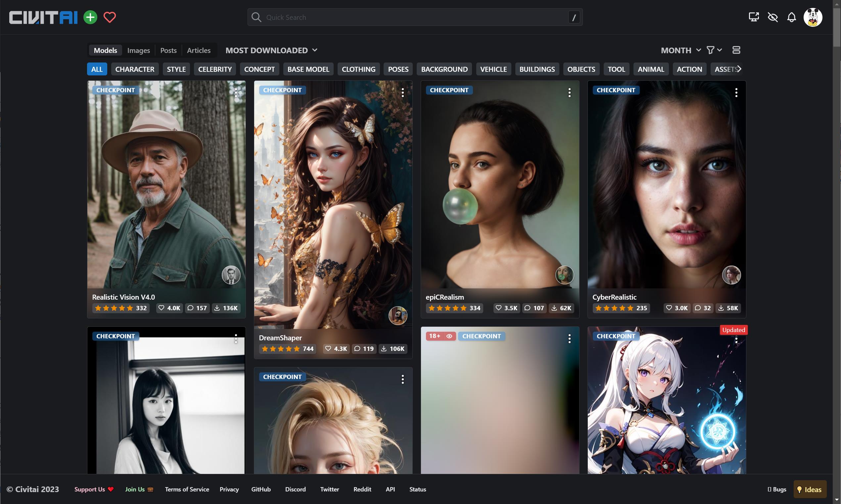Screen dimensions: 841x504
Task: Filter by the ANIMAL category
Action: [x=651, y=69]
